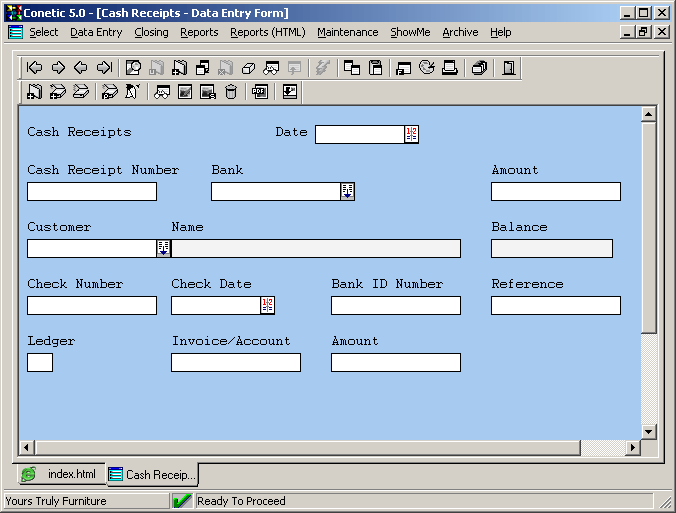Viewport: 676px width, 513px height.
Task: Open the Maintenance menu
Action: pos(347,32)
